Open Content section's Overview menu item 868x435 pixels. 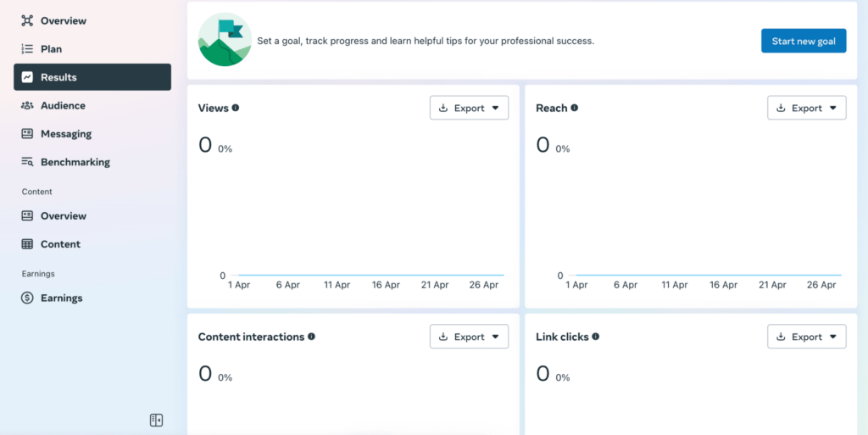[x=64, y=216]
